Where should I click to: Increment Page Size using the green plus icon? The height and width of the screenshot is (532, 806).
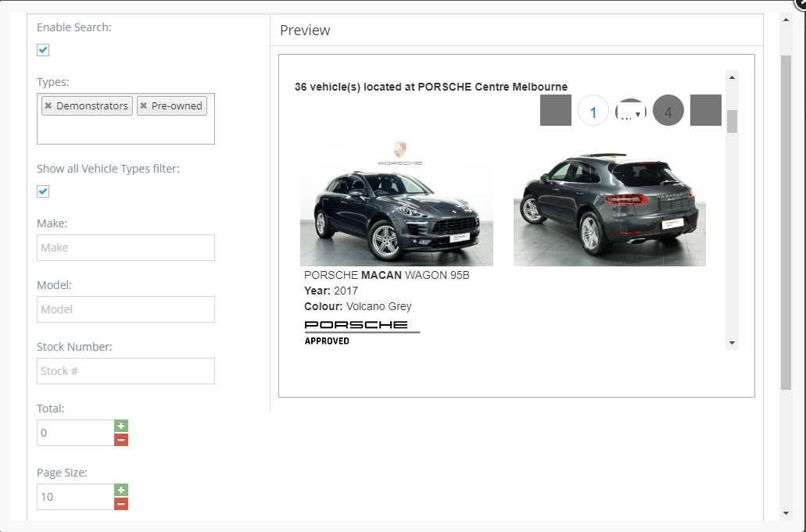[x=120, y=490]
